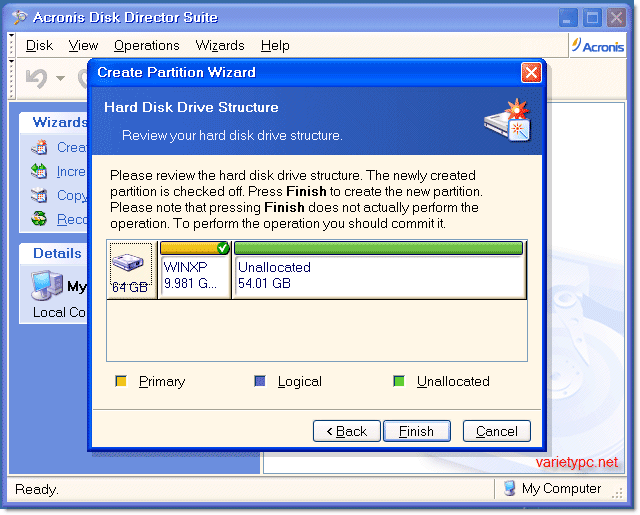Image resolution: width=640 pixels, height=515 pixels.
Task: Click the Acronis Disk Director title icon
Action: pyautogui.click(x=19, y=18)
